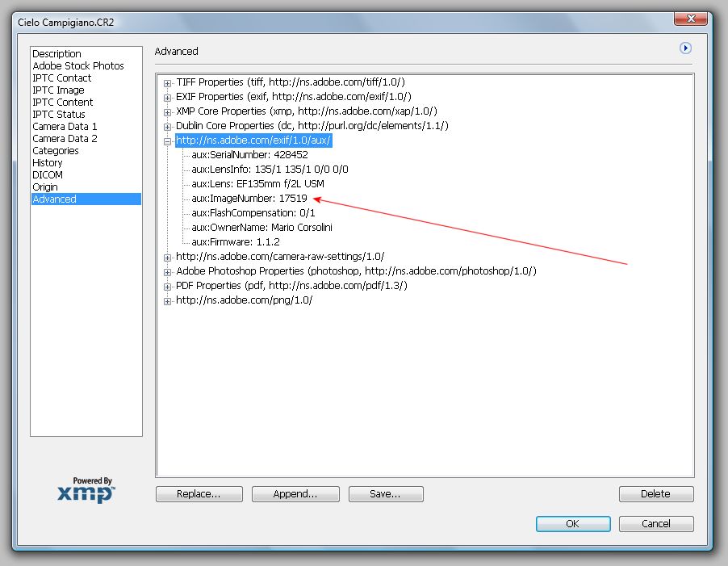Open the Camera Data 1 panel
The height and width of the screenshot is (566, 728).
65,127
